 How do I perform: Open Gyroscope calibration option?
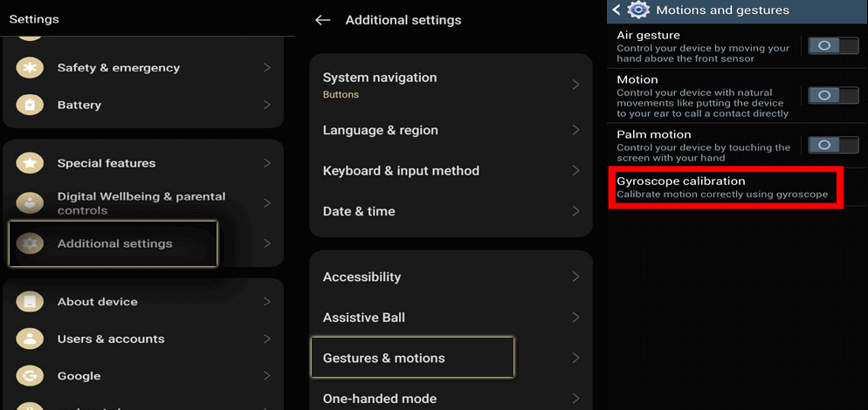pyautogui.click(x=724, y=187)
